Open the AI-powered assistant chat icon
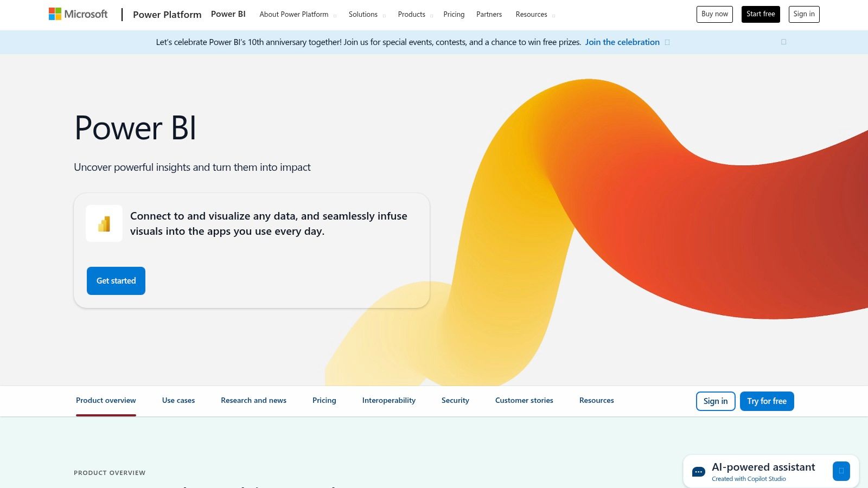The image size is (868, 488). (841, 471)
